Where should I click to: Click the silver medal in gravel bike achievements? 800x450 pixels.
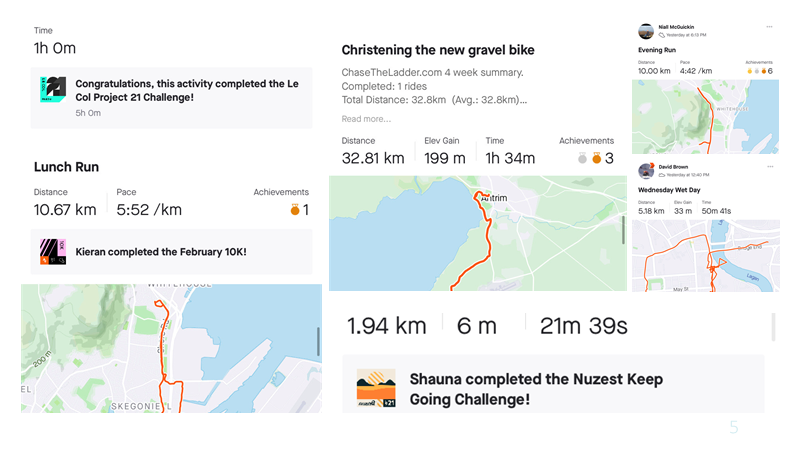click(582, 158)
